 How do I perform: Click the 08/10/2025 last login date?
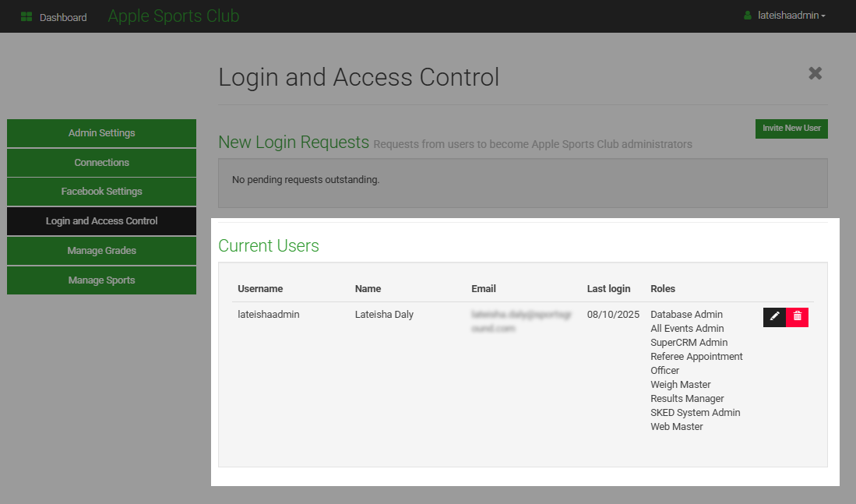click(x=613, y=315)
